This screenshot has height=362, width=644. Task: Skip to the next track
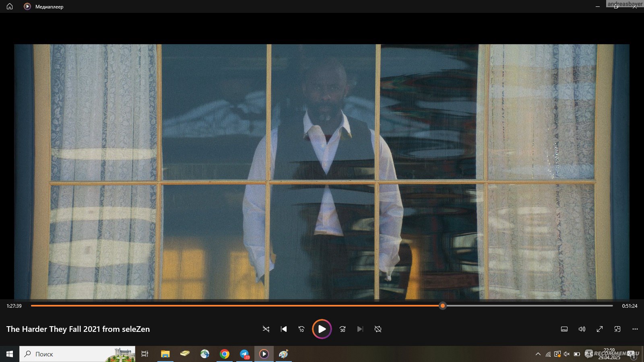(x=360, y=329)
